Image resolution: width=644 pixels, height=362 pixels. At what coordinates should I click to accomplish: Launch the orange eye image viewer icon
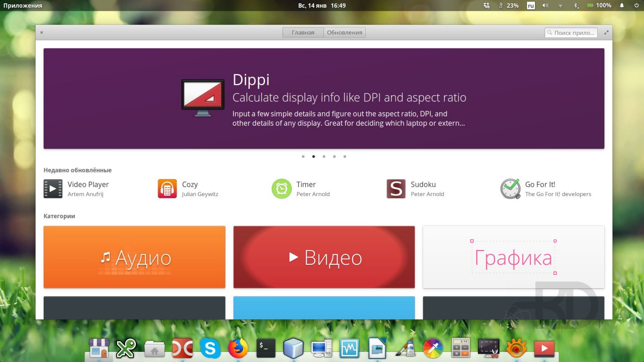tap(517, 348)
